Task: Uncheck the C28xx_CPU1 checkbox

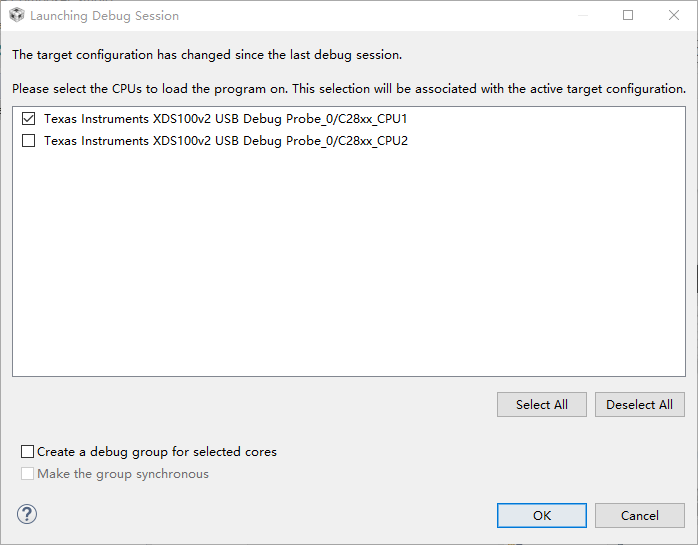Action: [x=28, y=119]
